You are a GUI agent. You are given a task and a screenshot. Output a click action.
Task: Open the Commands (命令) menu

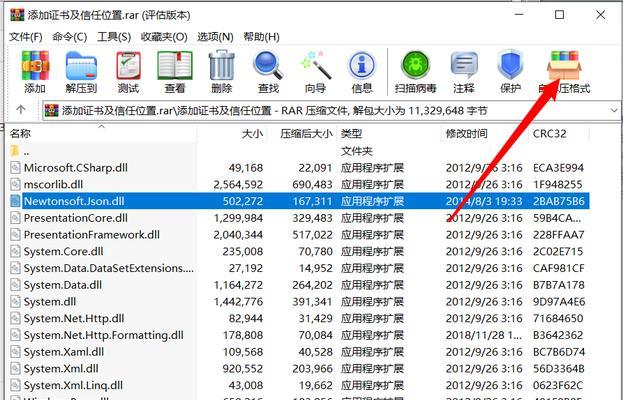tap(70, 37)
